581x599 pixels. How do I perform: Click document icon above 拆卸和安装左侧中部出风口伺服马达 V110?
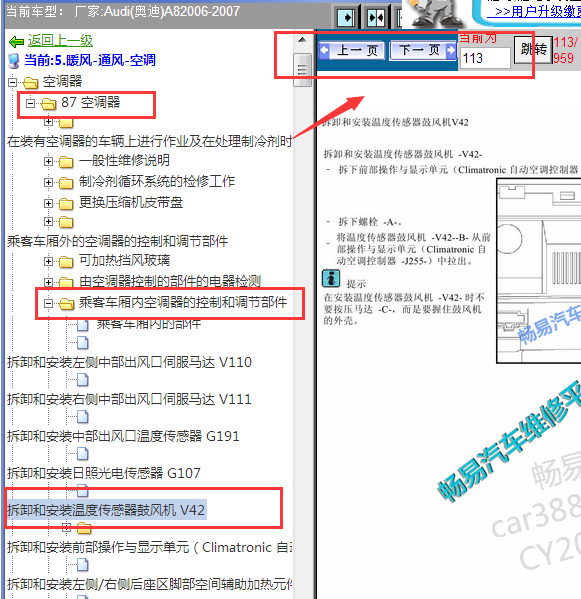[x=83, y=343]
